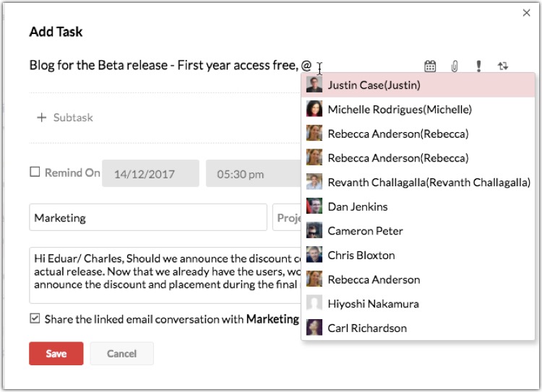
Task: Choose Cameron Peter in mention list
Action: point(365,231)
